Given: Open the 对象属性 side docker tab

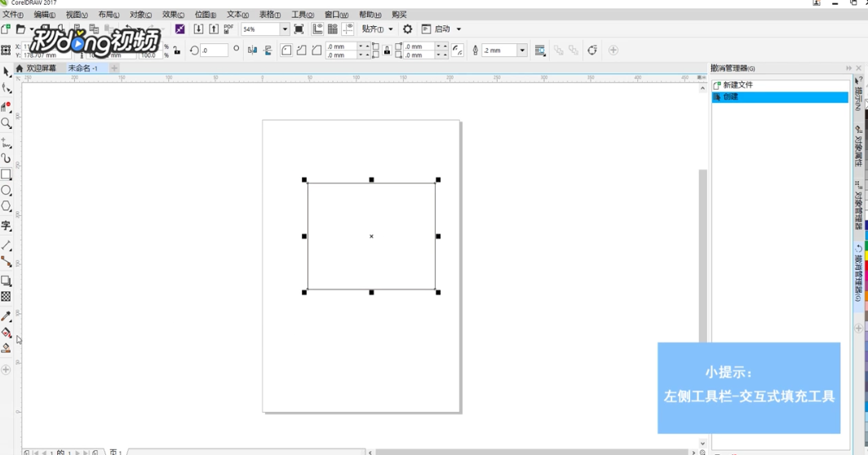Looking at the screenshot, I should pyautogui.click(x=858, y=146).
